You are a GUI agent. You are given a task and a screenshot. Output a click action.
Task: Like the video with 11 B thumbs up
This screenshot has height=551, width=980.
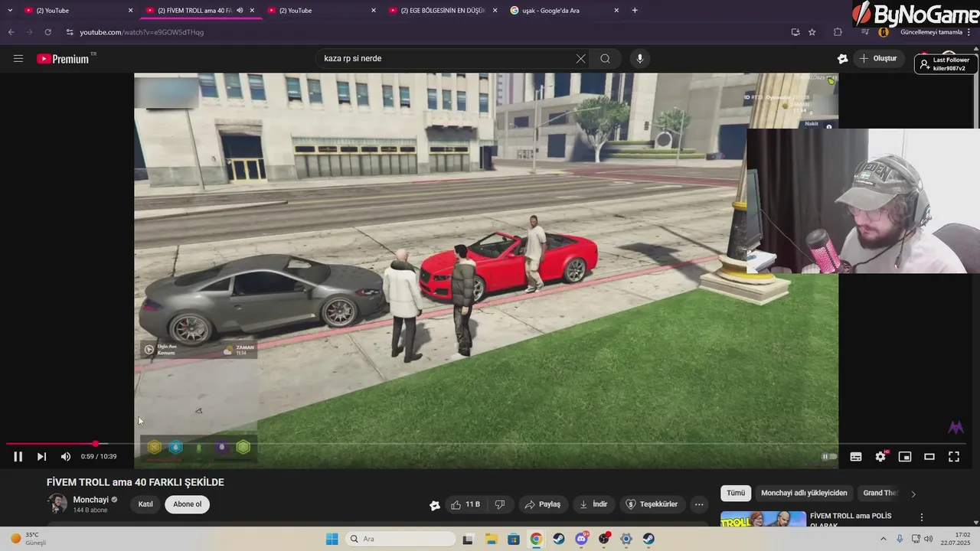(465, 504)
